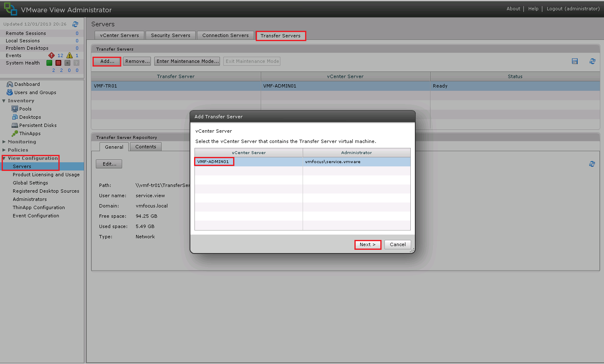Open the Dashboard gauge icon

pos(10,84)
